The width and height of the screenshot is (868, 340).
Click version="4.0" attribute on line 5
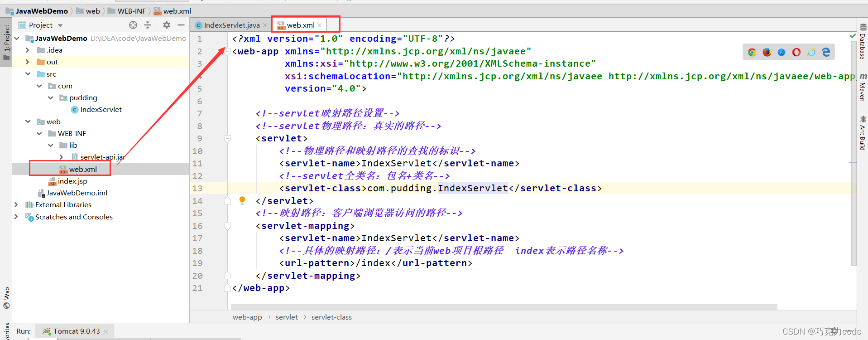click(x=322, y=88)
